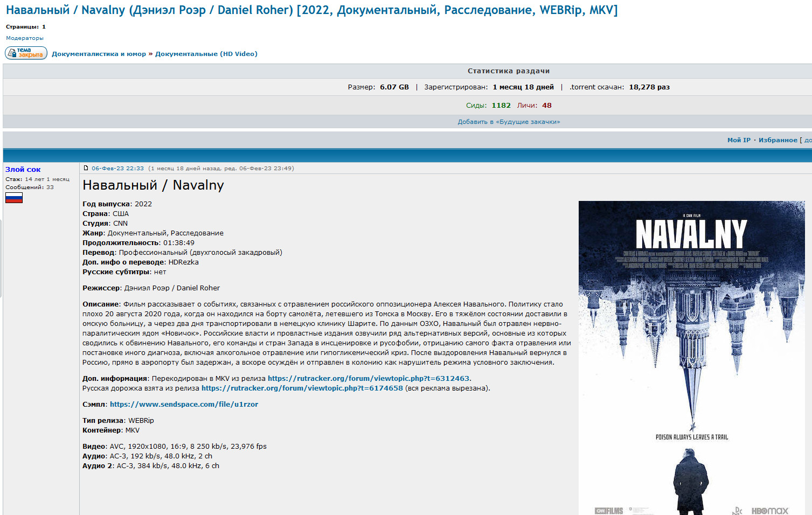Image resolution: width=812 pixels, height=515 pixels.
Task: Click the Russian flag under the username
Action: pos(14,198)
